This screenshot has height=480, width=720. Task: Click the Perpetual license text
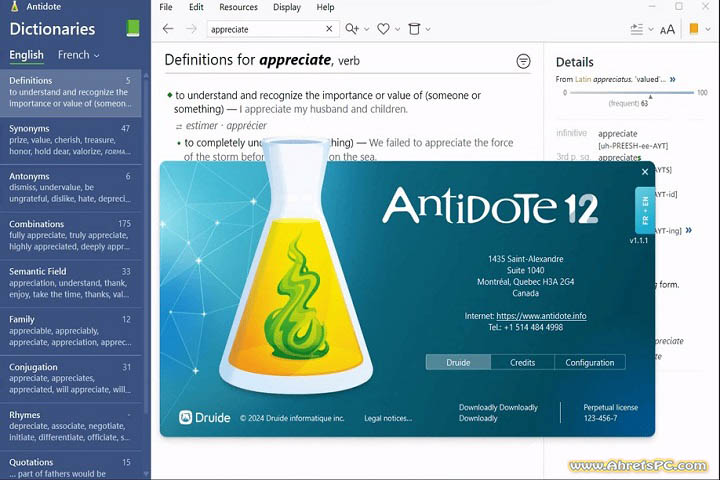coord(610,407)
